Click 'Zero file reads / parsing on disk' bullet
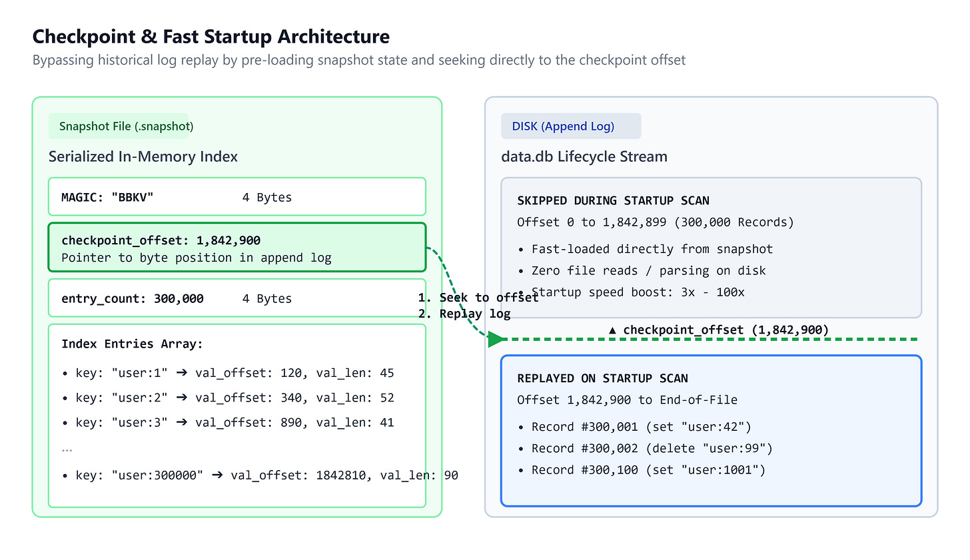Image resolution: width=970 pixels, height=560 pixels. 642,270
